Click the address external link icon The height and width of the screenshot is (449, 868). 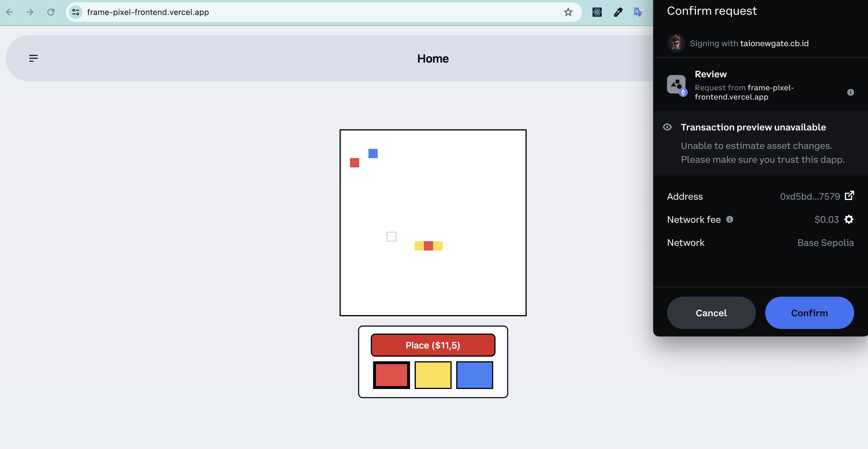[x=850, y=197]
